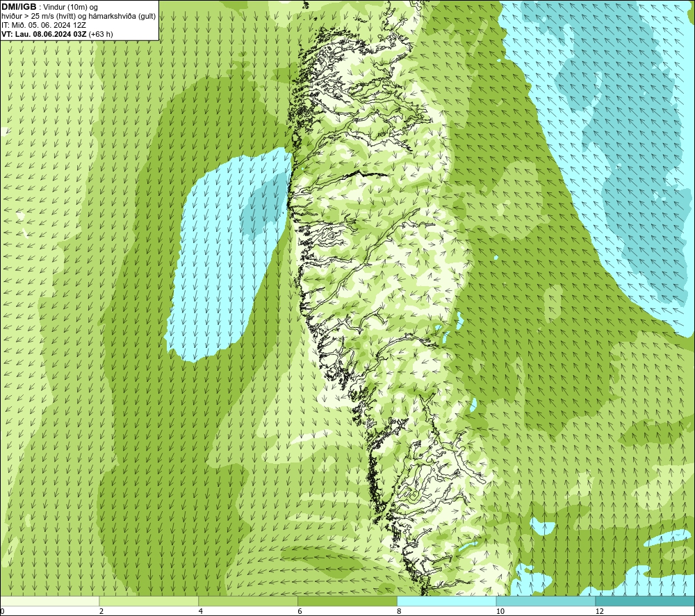The width and height of the screenshot is (695, 616).
Task: Click the "IT: Mið. 05. 06. 2024 12Z" line
Action: [x=43, y=25]
